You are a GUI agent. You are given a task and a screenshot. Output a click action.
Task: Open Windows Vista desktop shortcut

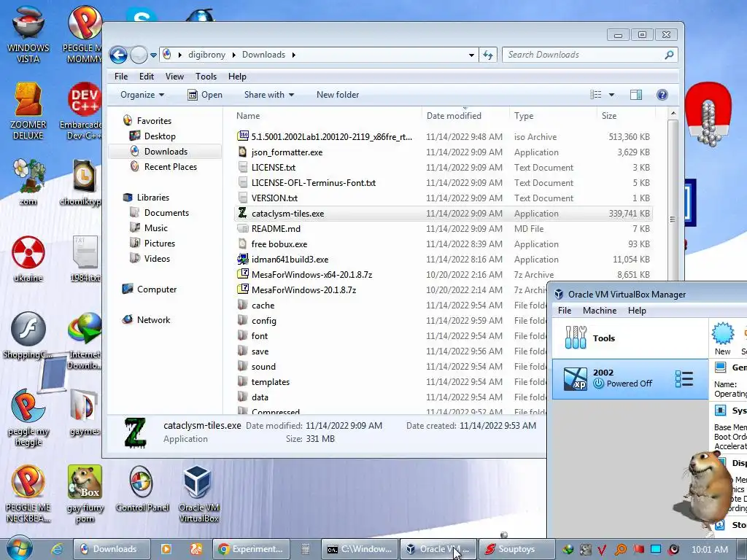[28, 34]
